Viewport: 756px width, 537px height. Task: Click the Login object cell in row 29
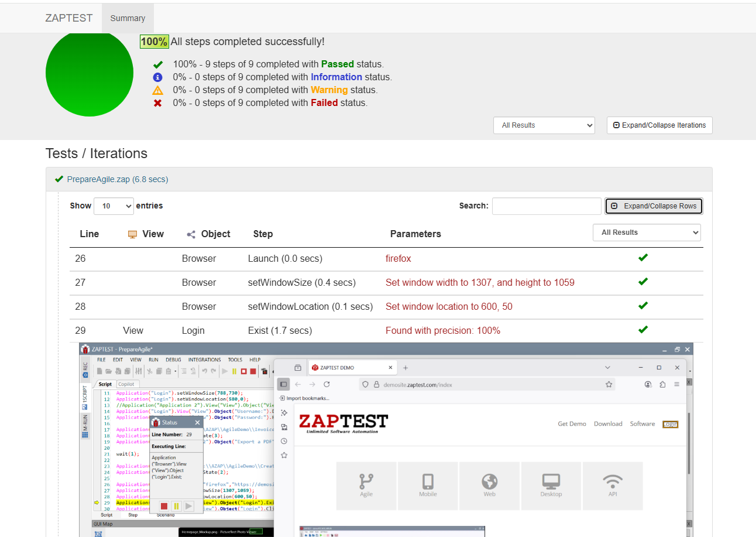point(193,330)
